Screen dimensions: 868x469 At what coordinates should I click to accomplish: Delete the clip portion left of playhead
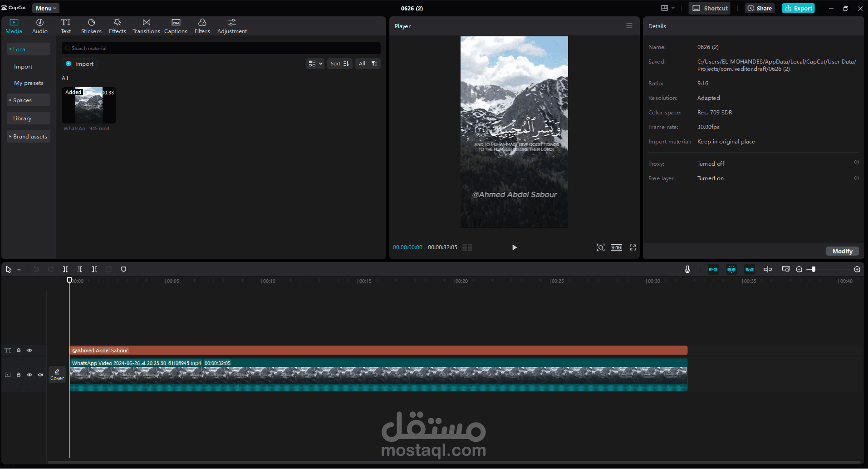(x=80, y=269)
